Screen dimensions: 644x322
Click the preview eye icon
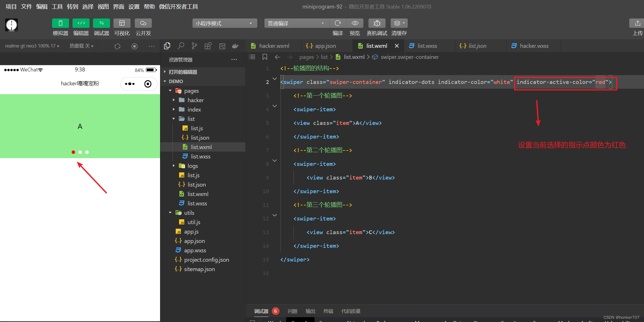(x=355, y=23)
